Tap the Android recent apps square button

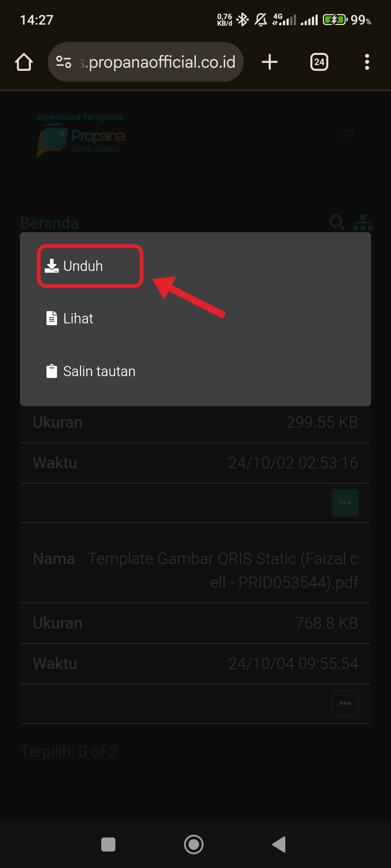[x=108, y=845]
